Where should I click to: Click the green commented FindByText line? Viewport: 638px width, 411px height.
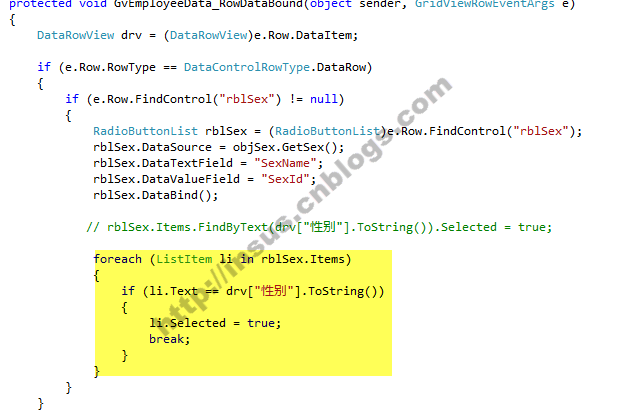(319, 227)
